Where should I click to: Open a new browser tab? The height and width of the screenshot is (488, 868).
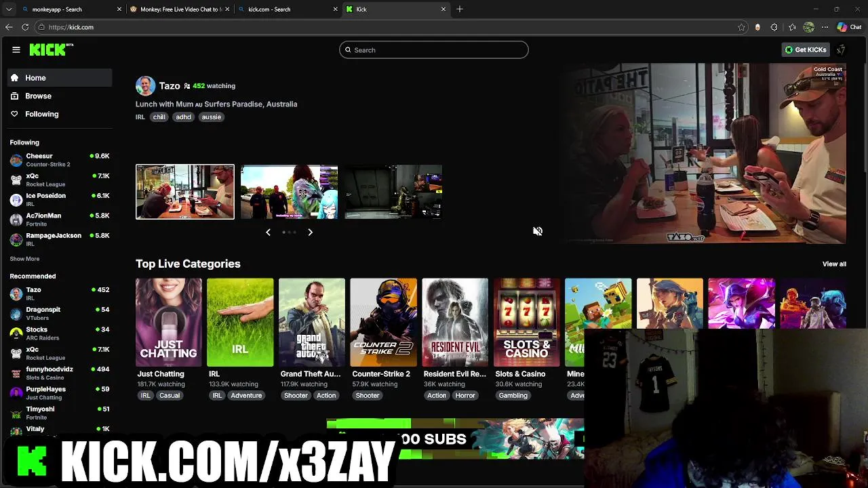pos(460,9)
